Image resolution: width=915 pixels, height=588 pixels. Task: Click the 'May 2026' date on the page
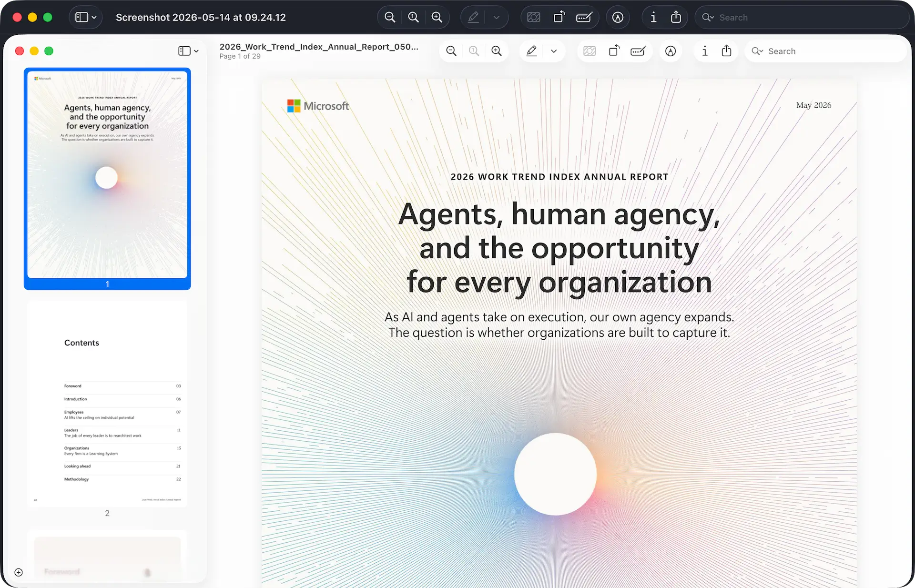tap(813, 105)
